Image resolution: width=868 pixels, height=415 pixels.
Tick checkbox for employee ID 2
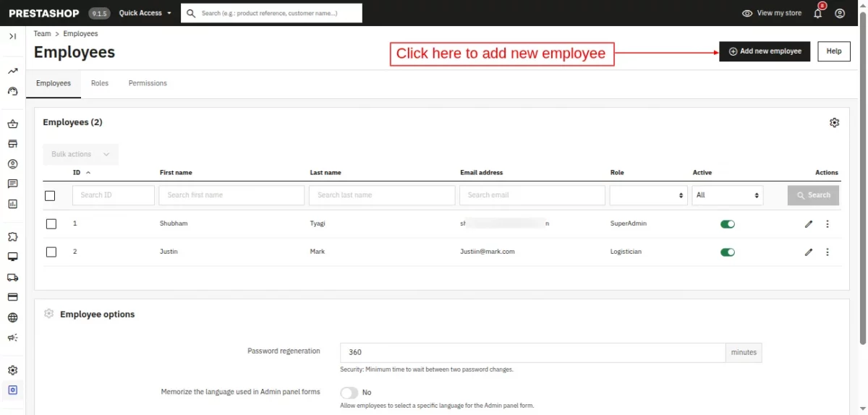pos(51,252)
